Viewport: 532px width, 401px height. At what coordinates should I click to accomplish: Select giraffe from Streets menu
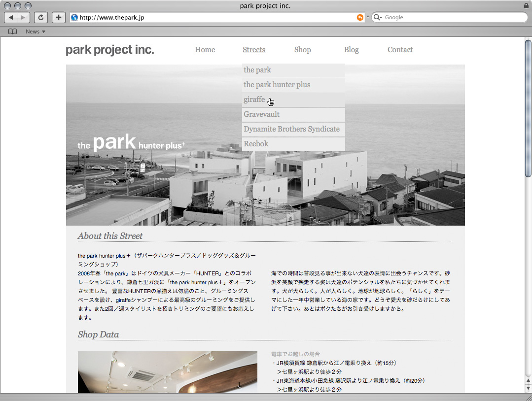(254, 100)
